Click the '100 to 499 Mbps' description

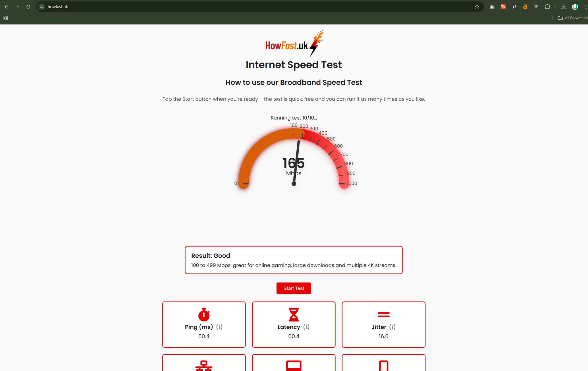(294, 265)
